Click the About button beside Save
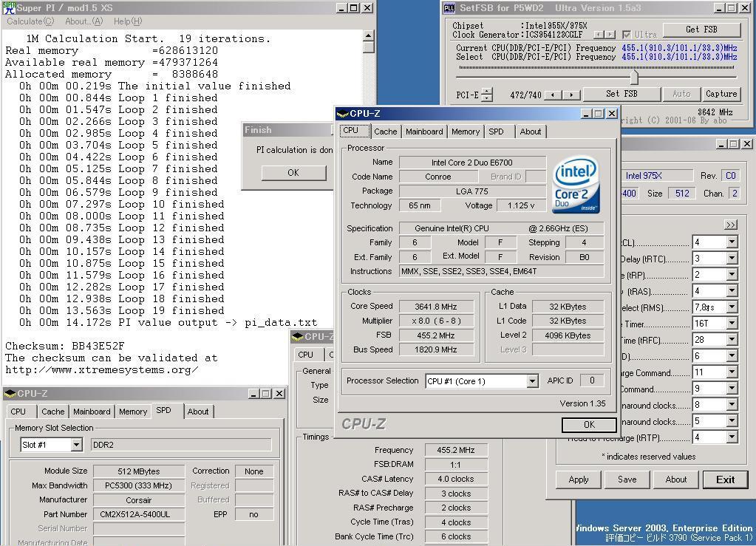 (x=676, y=480)
